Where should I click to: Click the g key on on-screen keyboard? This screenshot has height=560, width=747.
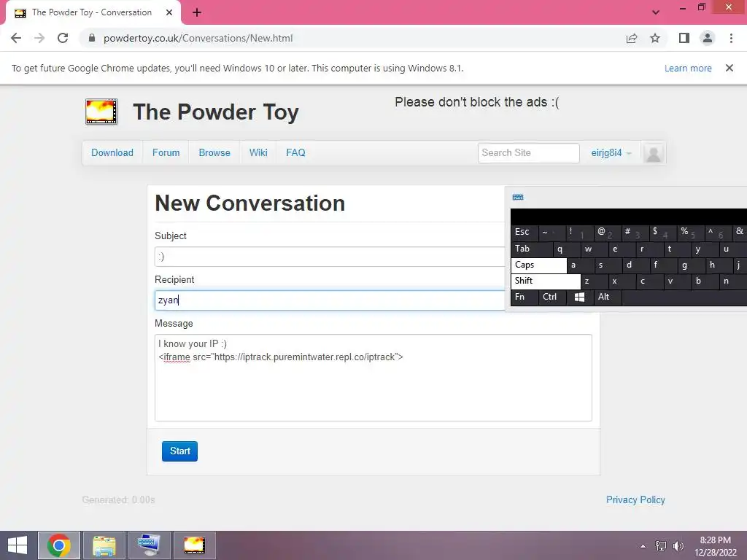click(x=691, y=265)
